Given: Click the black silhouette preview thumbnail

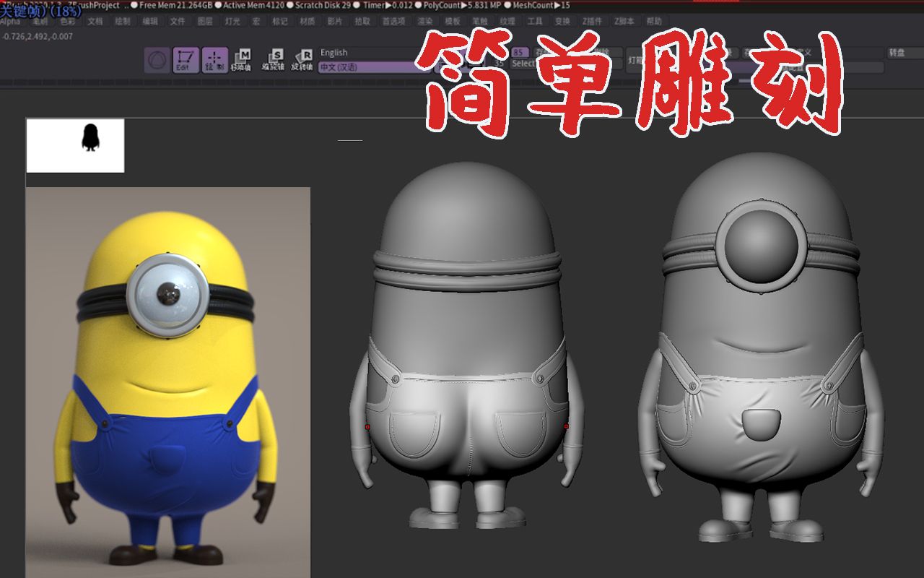Looking at the screenshot, I should pyautogui.click(x=75, y=146).
